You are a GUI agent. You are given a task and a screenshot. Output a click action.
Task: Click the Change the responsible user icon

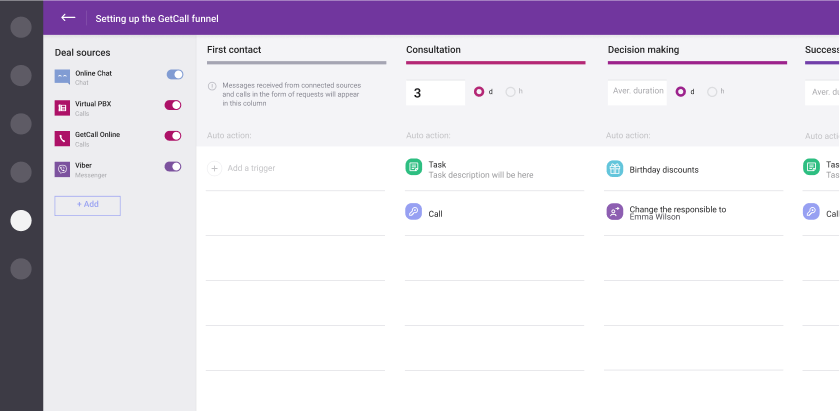click(x=614, y=212)
